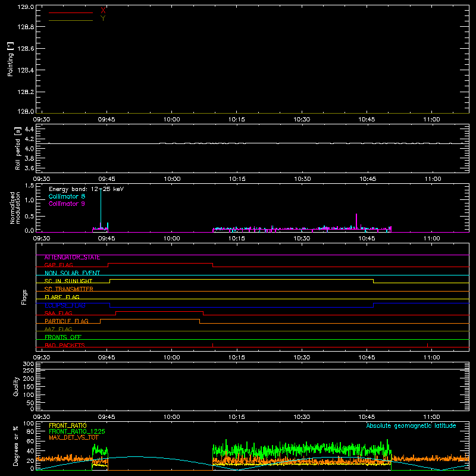
Task: Click the NON_SOLAR_EVENT flag label
Action: point(72,273)
